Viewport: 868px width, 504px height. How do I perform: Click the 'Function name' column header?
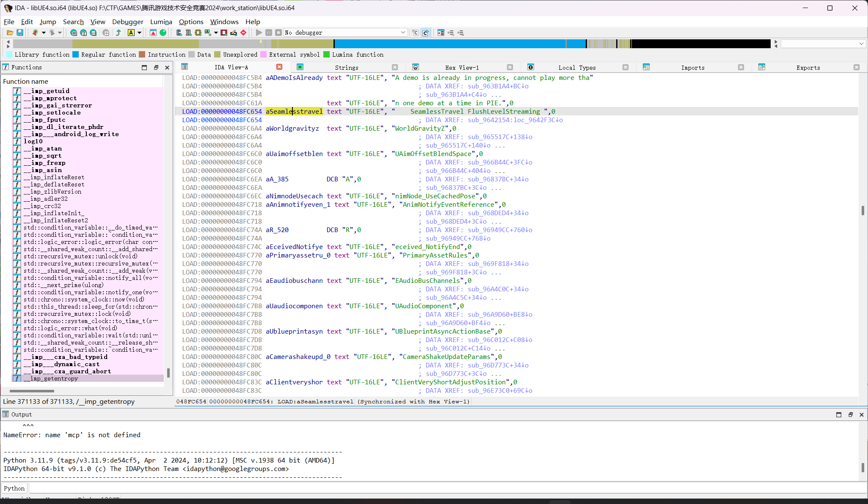click(x=83, y=81)
